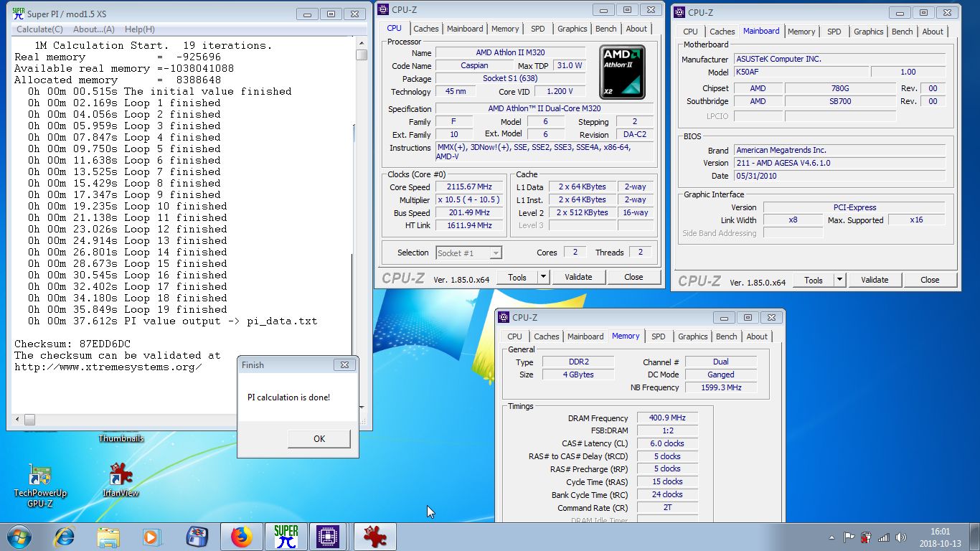Click Close button in CPU-Z Mainboard window

coord(930,280)
